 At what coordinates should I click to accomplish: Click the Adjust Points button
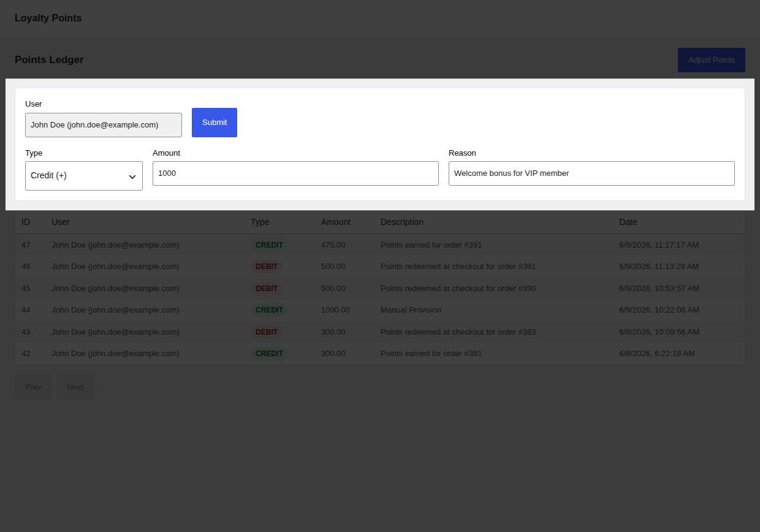(x=712, y=60)
